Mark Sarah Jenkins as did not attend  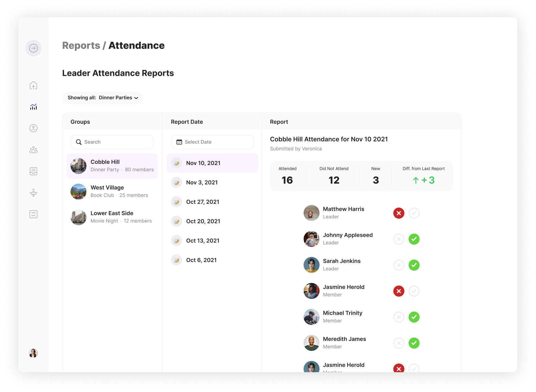coord(399,265)
